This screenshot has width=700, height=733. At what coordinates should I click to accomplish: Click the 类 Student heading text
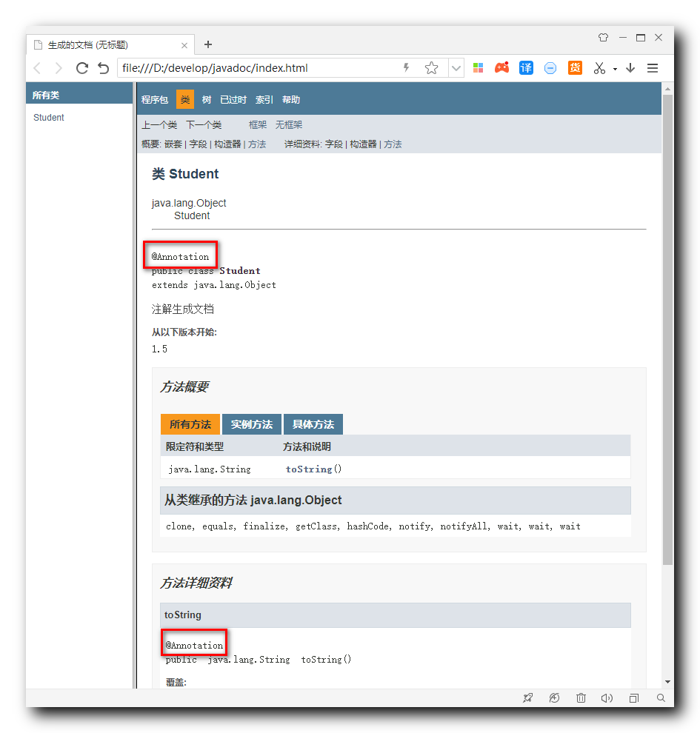tap(185, 174)
